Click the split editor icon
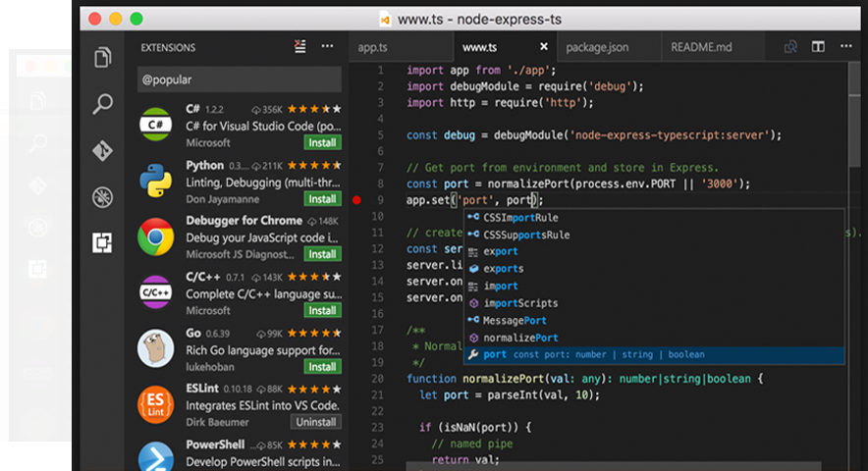This screenshot has width=868, height=471. coord(818,46)
